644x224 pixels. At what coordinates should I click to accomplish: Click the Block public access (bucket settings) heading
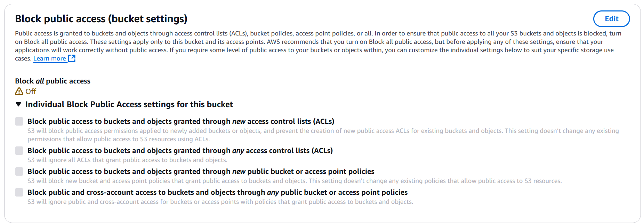click(x=101, y=19)
